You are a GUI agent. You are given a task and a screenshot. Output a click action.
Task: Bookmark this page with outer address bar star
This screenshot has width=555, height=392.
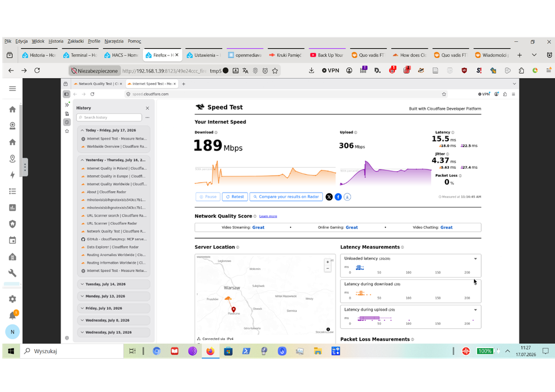pyautogui.click(x=275, y=71)
